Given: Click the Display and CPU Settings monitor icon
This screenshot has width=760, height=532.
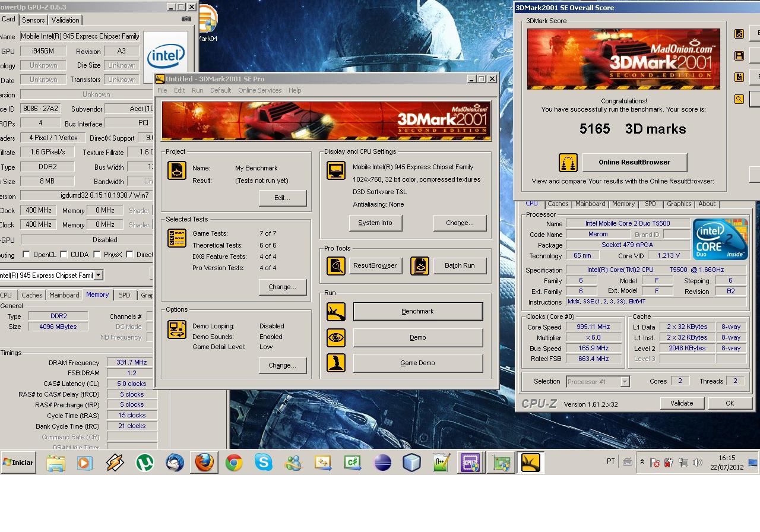Looking at the screenshot, I should [336, 170].
